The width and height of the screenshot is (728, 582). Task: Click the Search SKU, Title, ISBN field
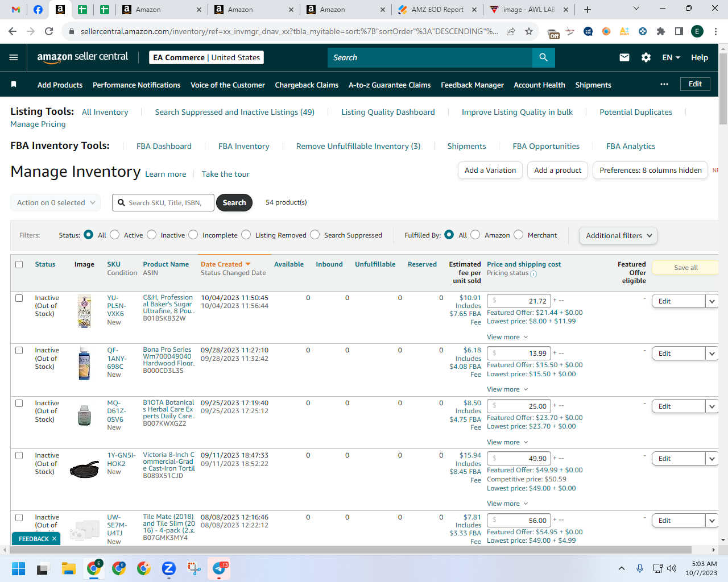pos(163,202)
